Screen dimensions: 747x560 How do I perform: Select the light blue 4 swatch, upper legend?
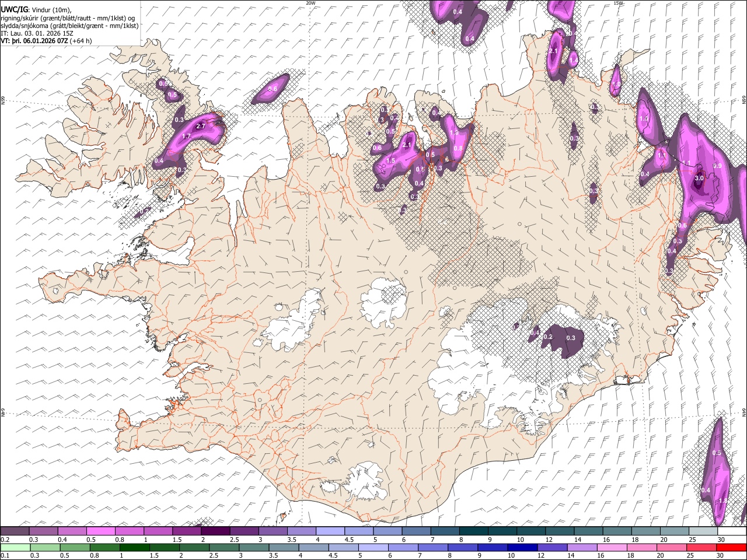tap(330, 531)
